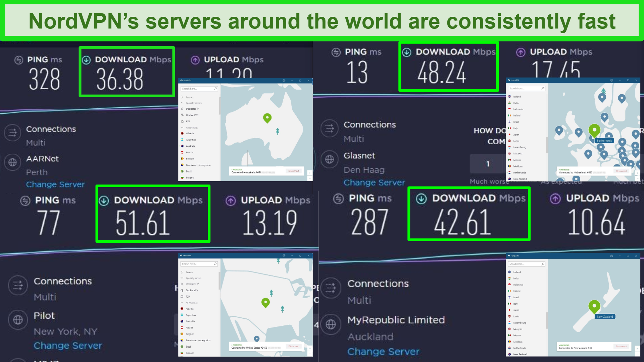Click the green Netherlands map pin
The image size is (644, 362).
[594, 131]
